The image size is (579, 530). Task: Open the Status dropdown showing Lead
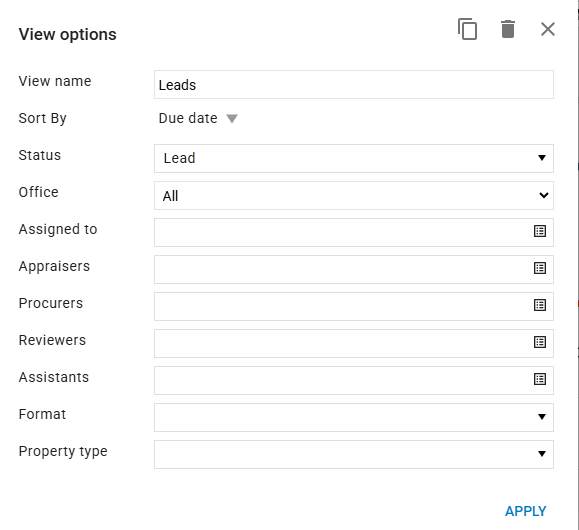[x=354, y=158]
